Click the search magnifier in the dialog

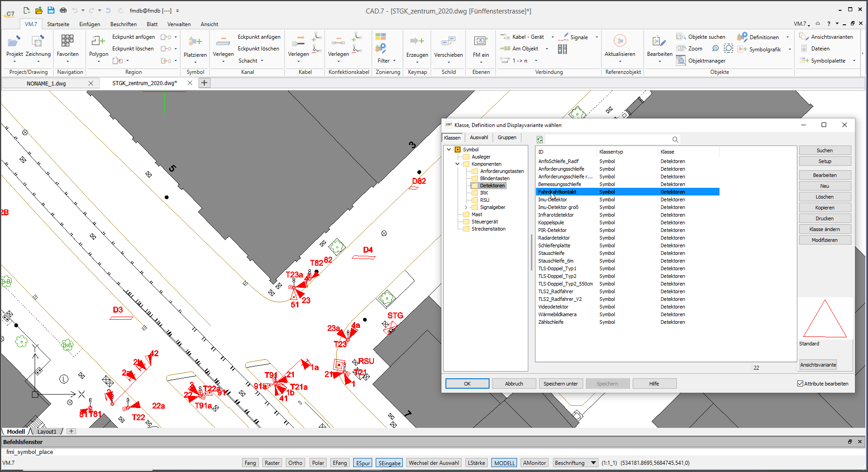point(675,140)
